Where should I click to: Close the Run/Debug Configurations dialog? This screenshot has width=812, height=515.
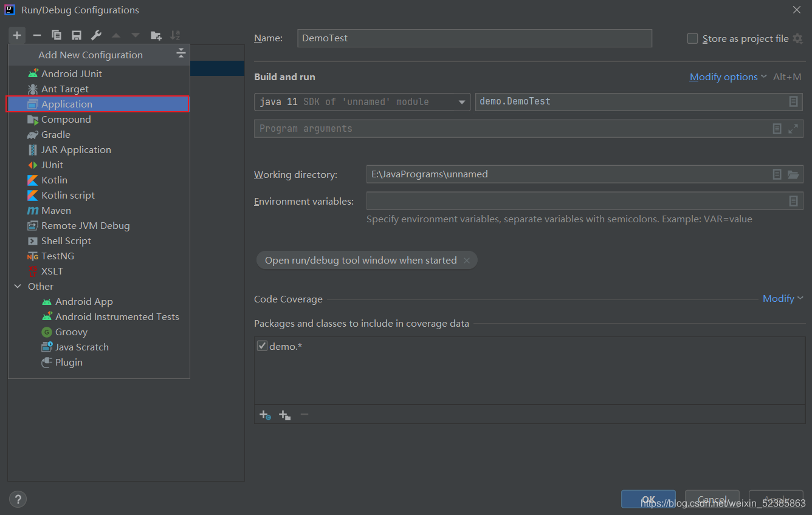point(796,10)
